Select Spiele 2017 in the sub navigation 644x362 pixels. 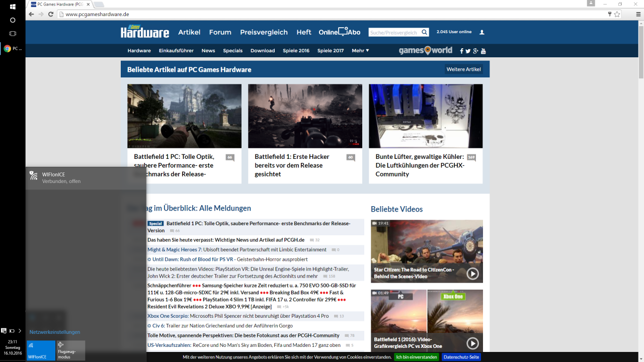click(x=331, y=51)
